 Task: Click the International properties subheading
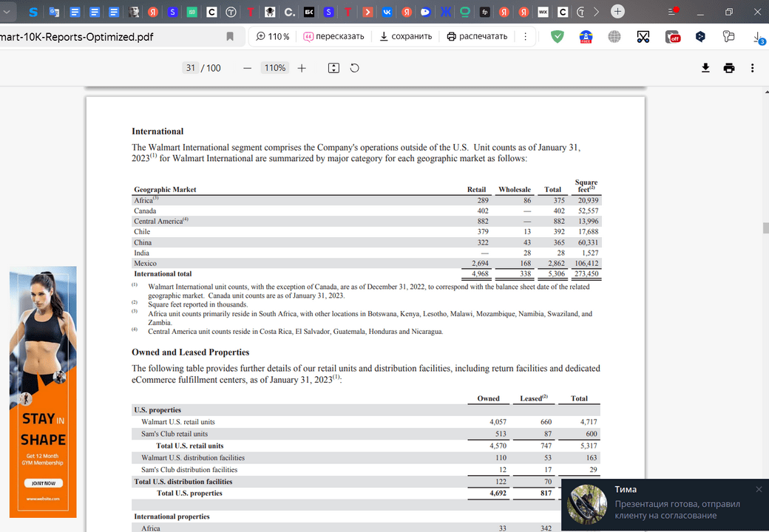[x=172, y=516]
